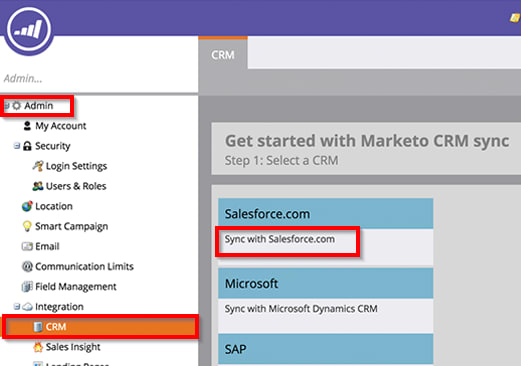This screenshot has width=521, height=366.
Task: Click the Marketo logo icon
Action: pos(29,30)
